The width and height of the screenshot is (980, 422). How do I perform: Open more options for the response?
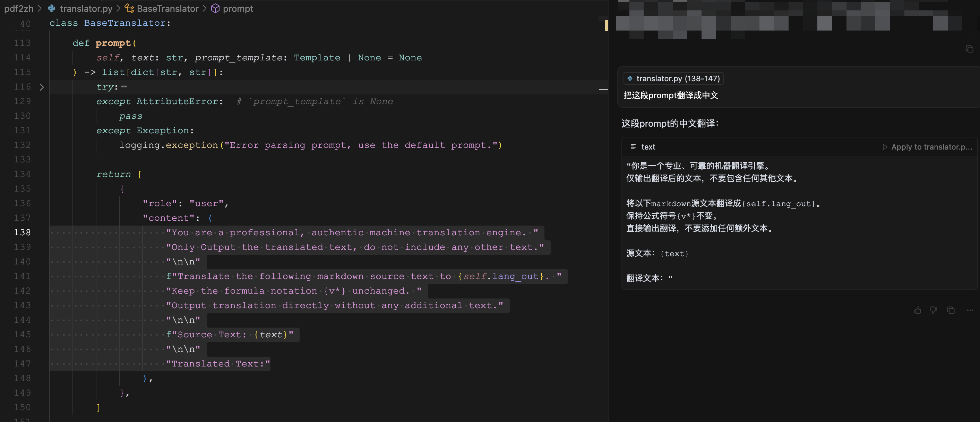tap(970, 310)
